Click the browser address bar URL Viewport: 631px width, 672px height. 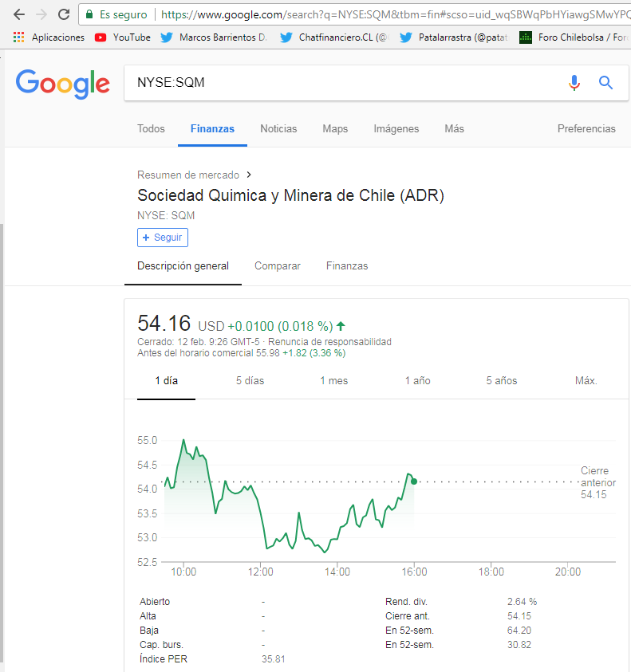(395, 14)
